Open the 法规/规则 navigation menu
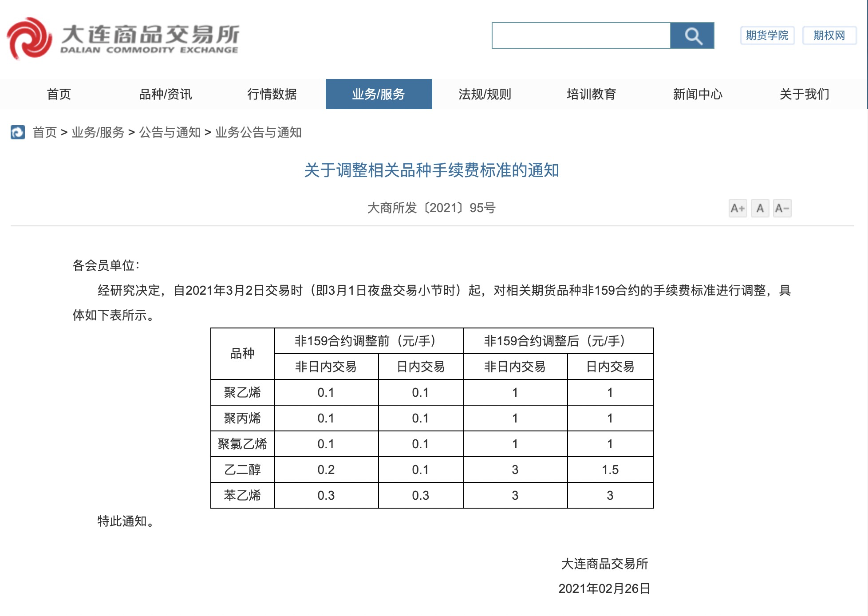Screen dimensions: 868x616 pos(485,94)
